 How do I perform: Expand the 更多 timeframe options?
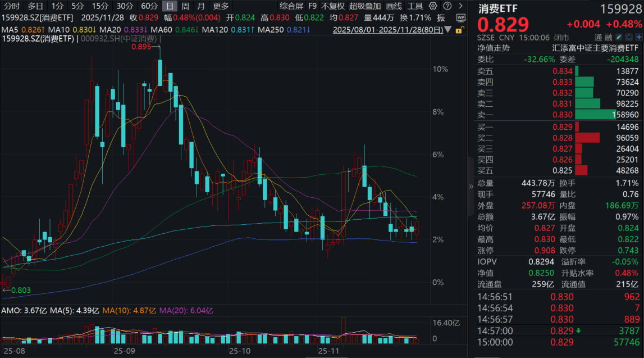pos(221,6)
